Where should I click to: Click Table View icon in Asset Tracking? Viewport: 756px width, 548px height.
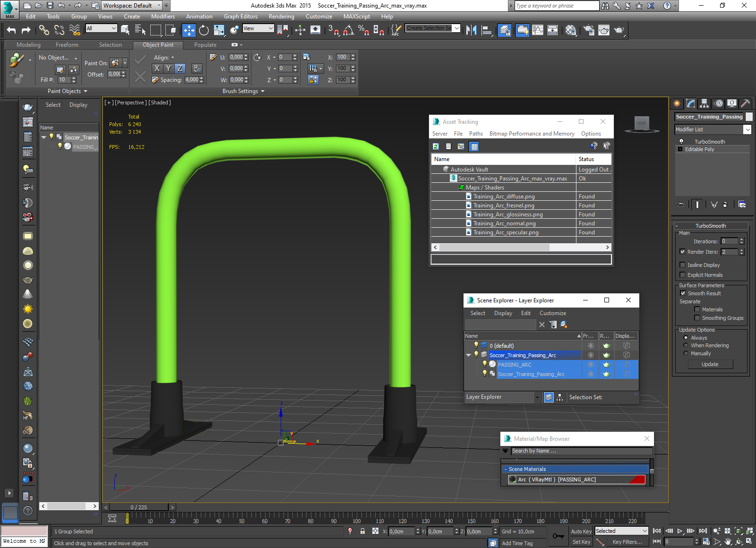[x=474, y=146]
